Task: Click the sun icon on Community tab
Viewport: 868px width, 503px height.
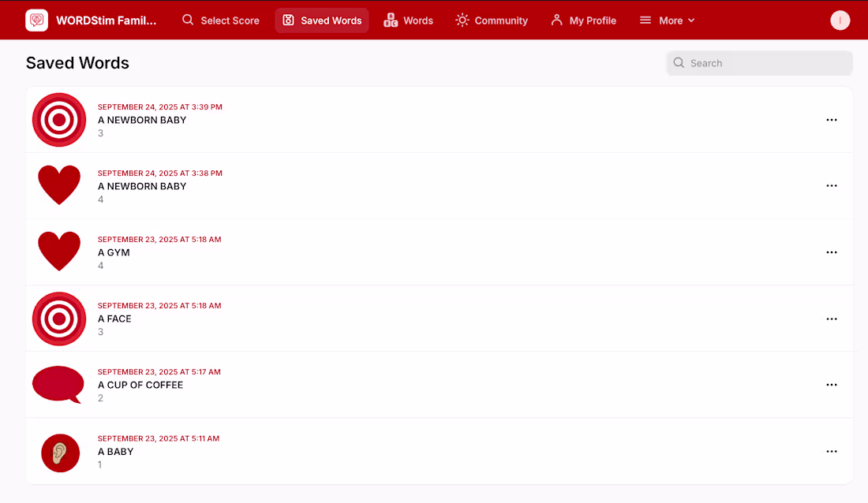Action: click(x=462, y=20)
